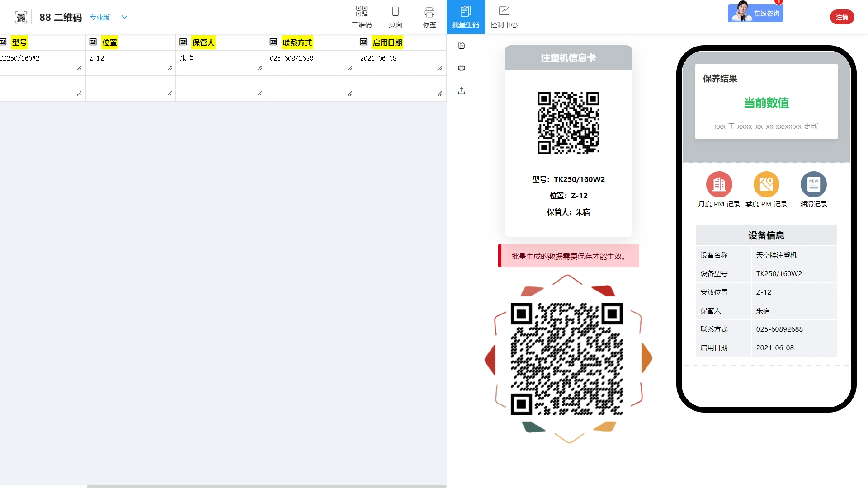Click the empty second-row 位置 cell
Viewport: 868px width, 488px height.
point(131,88)
